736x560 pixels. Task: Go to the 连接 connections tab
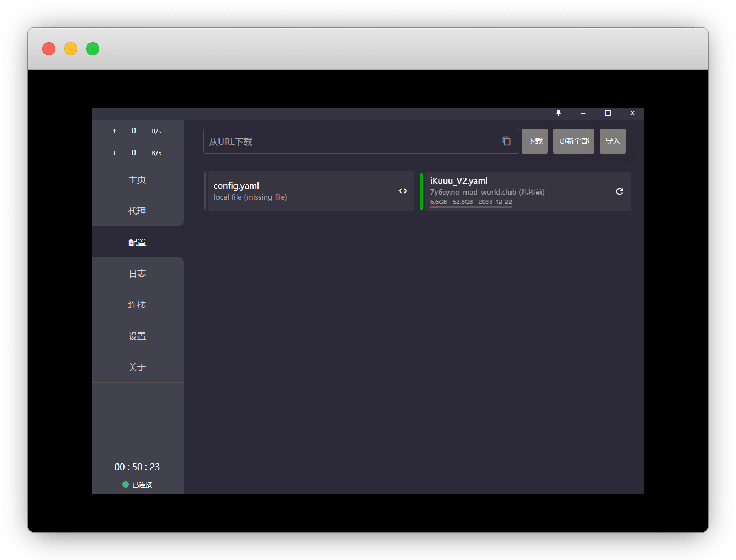point(137,304)
